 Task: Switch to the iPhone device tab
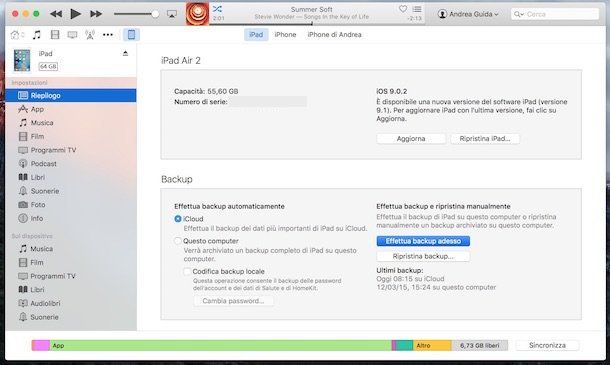click(x=285, y=35)
